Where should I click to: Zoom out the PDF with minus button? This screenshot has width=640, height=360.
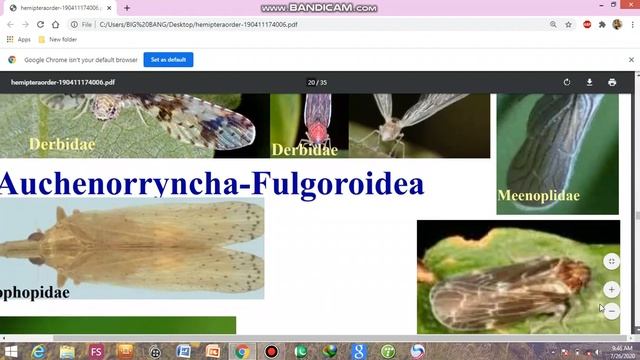611,311
